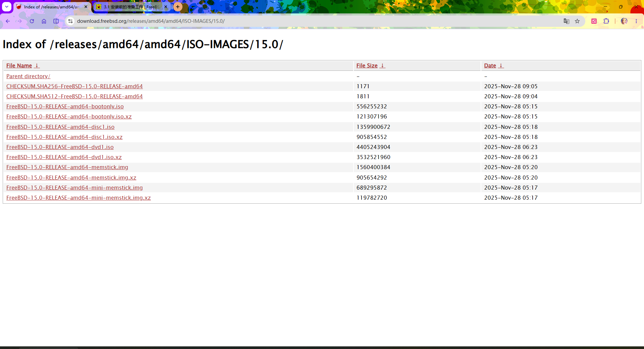The image size is (644, 349).
Task: Close the second FreeBSD tab
Action: 166,7
